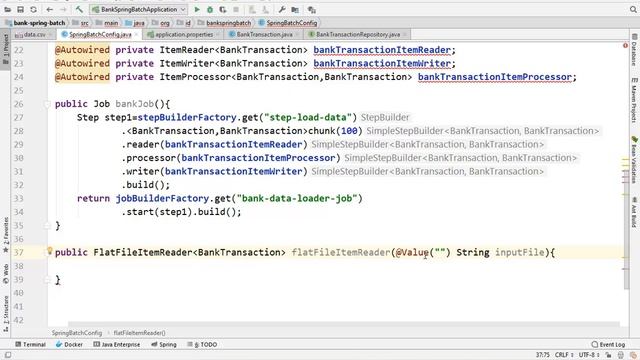Click line number 33 in gutter
This screenshot has height=360, width=640.
tap(18, 198)
